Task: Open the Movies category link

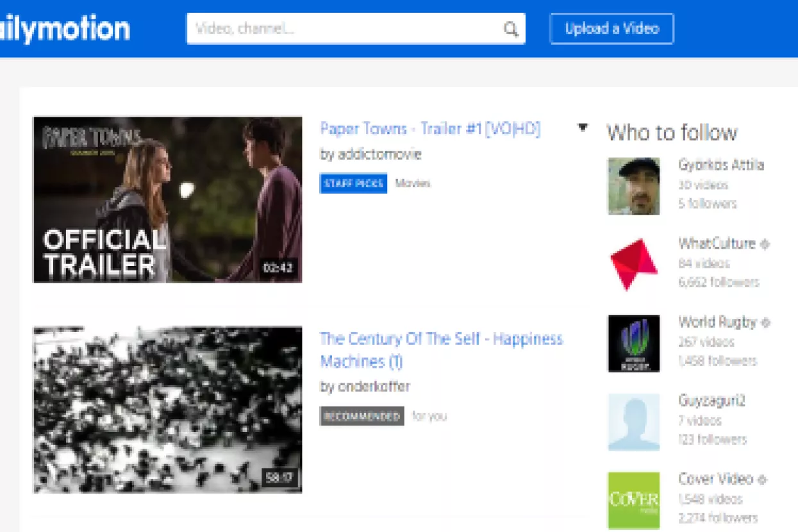Action: [x=413, y=183]
